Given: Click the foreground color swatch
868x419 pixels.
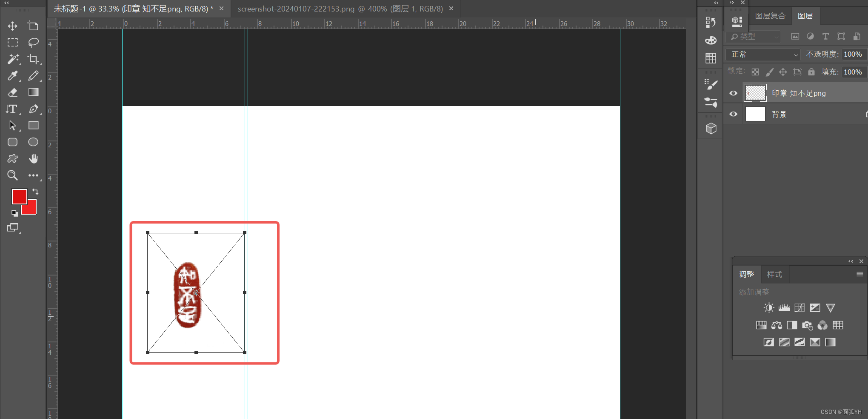Looking at the screenshot, I should click(19, 196).
